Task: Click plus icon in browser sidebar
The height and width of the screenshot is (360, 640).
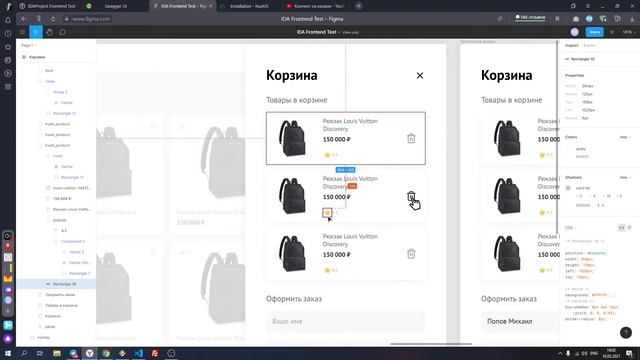Action: [8, 311]
